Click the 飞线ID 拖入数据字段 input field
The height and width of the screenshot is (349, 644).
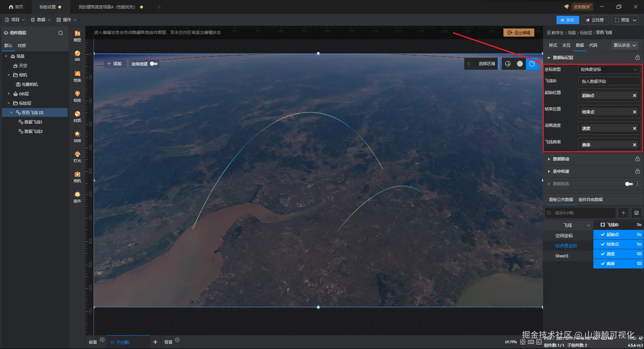coord(609,81)
